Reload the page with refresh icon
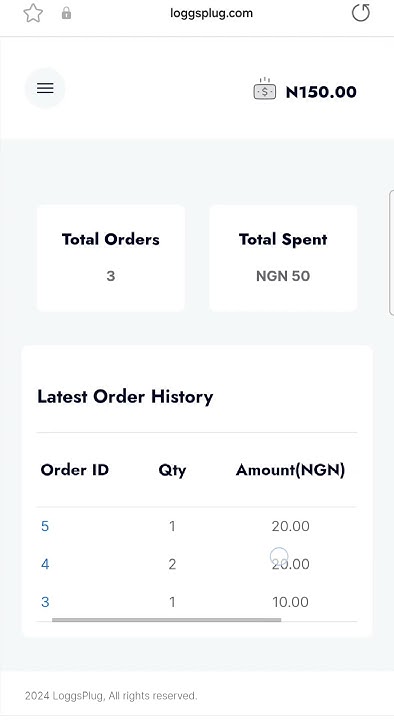394x720 pixels. click(x=360, y=13)
